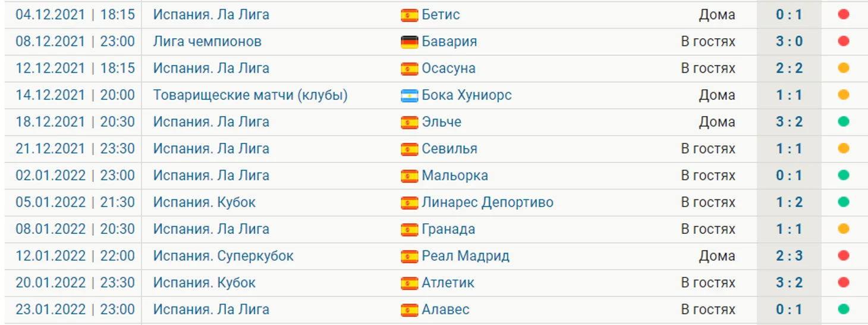Click the orange result dot in Осасуна row
The width and height of the screenshot is (868, 325).
click(x=844, y=68)
